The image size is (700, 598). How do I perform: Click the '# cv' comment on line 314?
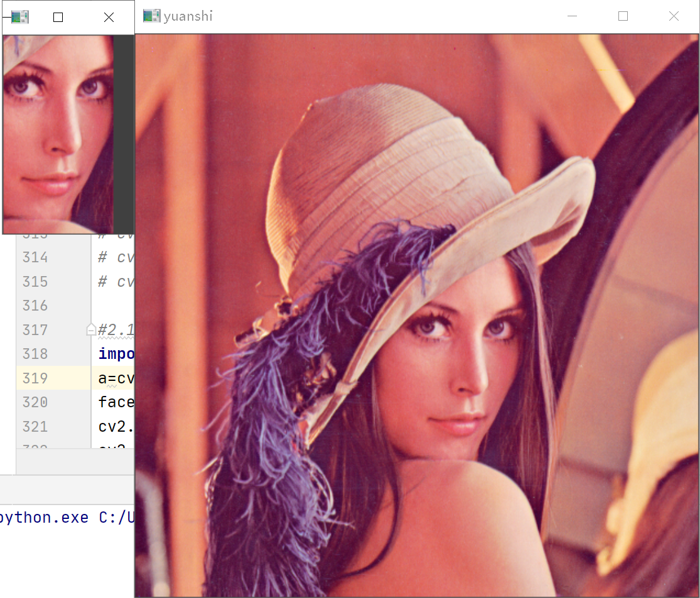pyautogui.click(x=116, y=257)
